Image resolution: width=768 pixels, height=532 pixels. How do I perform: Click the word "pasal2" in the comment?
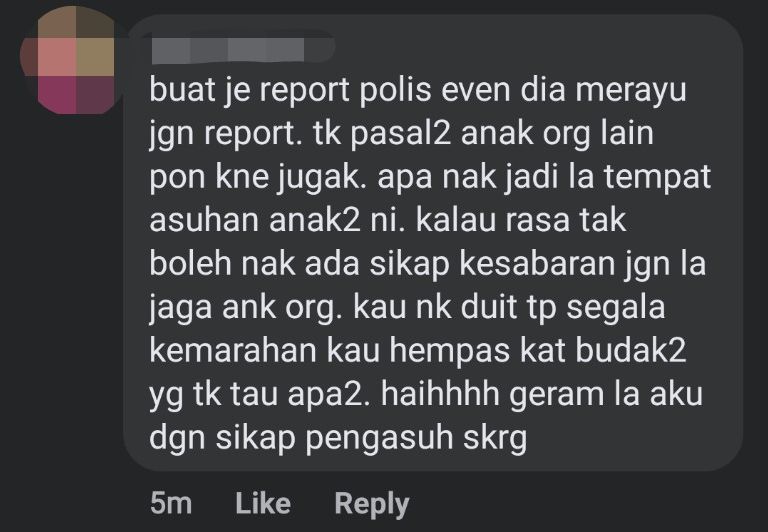[x=401, y=134]
